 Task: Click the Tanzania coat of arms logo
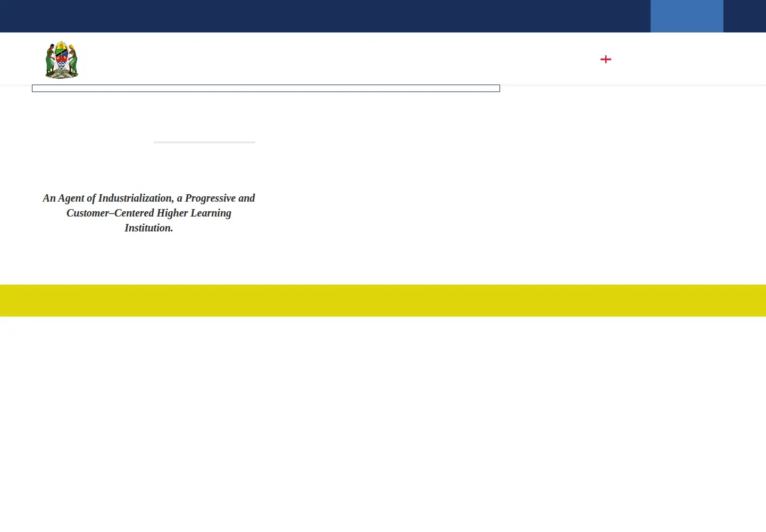[x=62, y=60]
